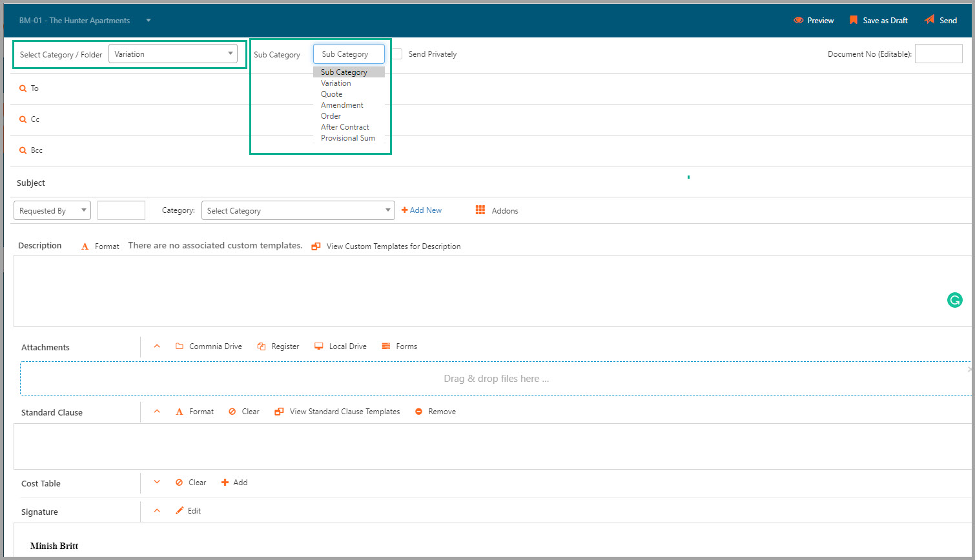Image resolution: width=975 pixels, height=560 pixels.
Task: Tick the Send Privately checkbox
Action: 396,54
